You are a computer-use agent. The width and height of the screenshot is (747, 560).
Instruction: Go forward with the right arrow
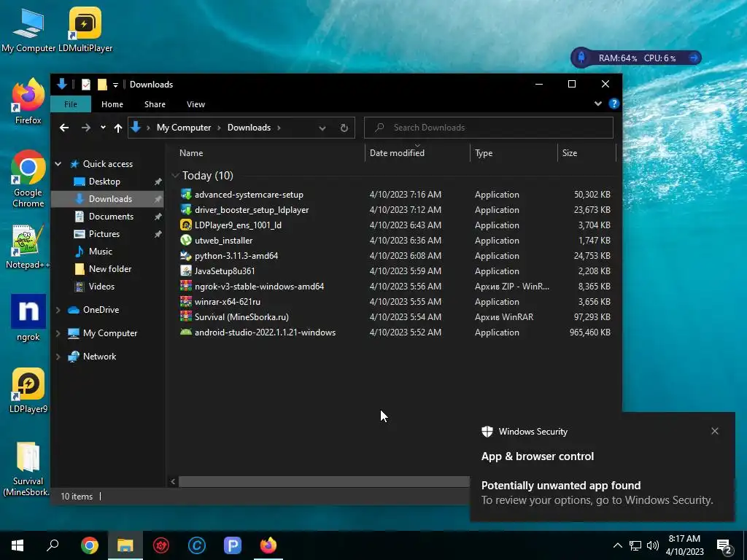pyautogui.click(x=86, y=128)
